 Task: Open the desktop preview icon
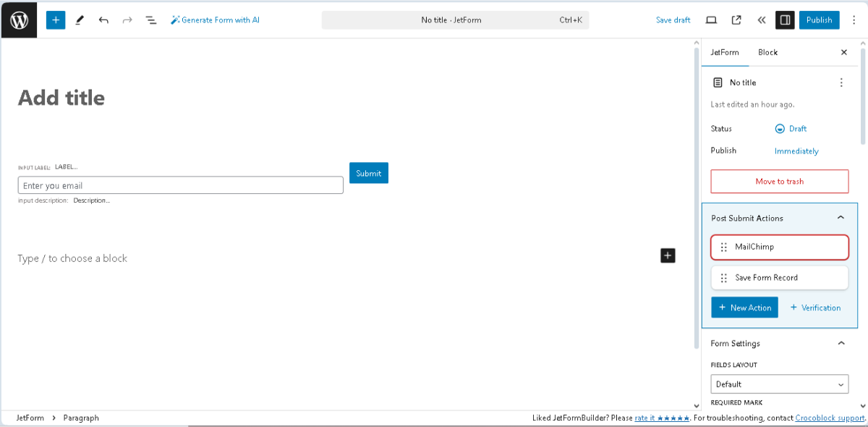[711, 20]
